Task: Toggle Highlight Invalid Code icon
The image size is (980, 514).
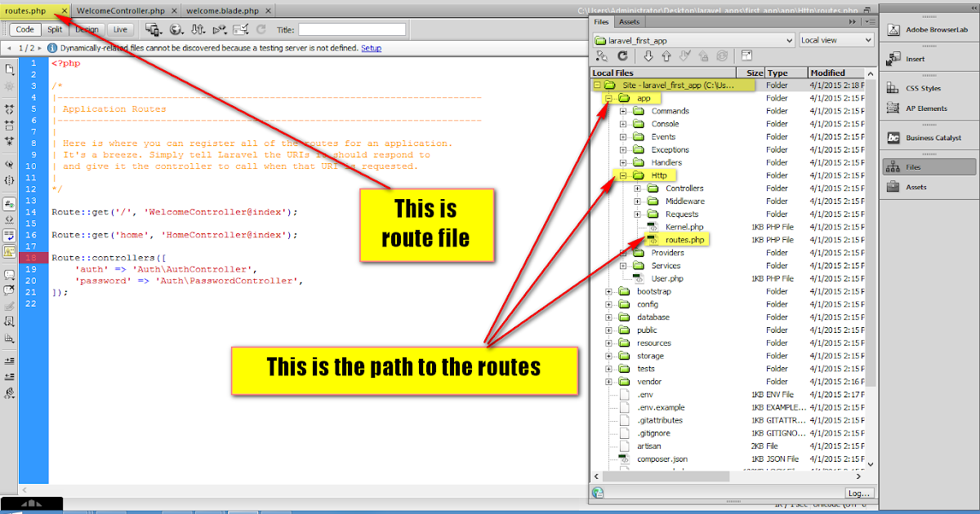Action: [10, 219]
